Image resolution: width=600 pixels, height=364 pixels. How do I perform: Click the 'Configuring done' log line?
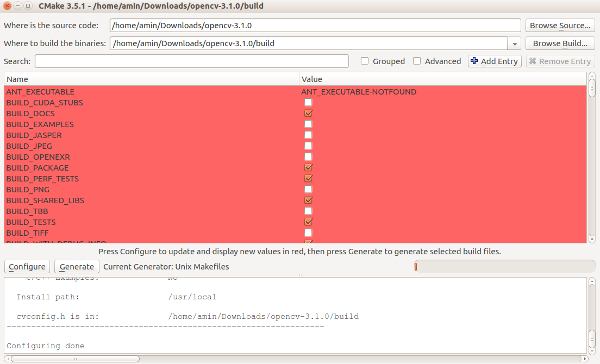click(46, 346)
